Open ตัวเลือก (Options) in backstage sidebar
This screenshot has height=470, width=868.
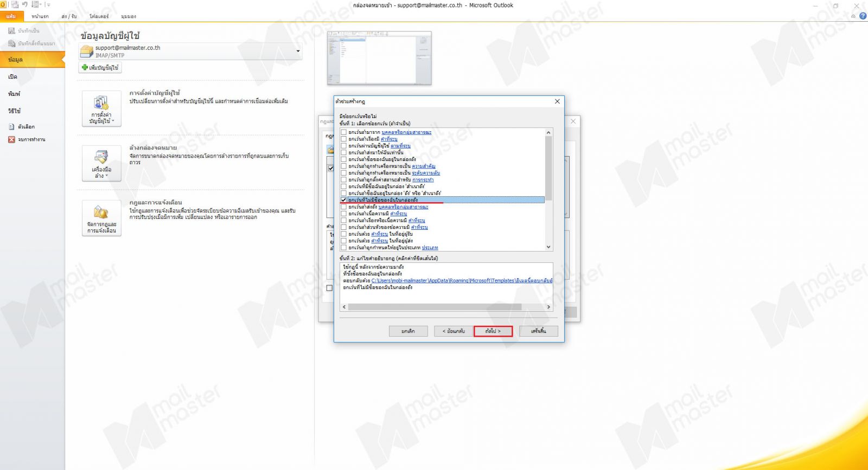click(x=22, y=127)
